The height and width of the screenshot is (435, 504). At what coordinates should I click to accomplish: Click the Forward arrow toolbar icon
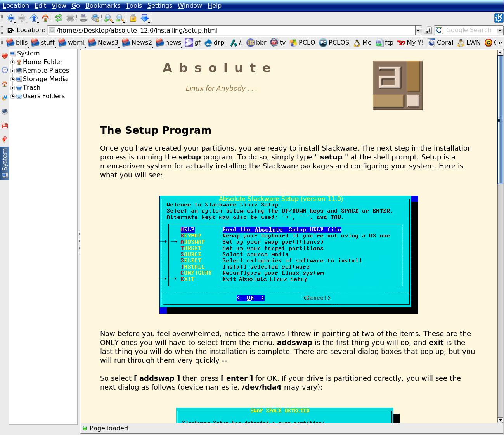(22, 18)
